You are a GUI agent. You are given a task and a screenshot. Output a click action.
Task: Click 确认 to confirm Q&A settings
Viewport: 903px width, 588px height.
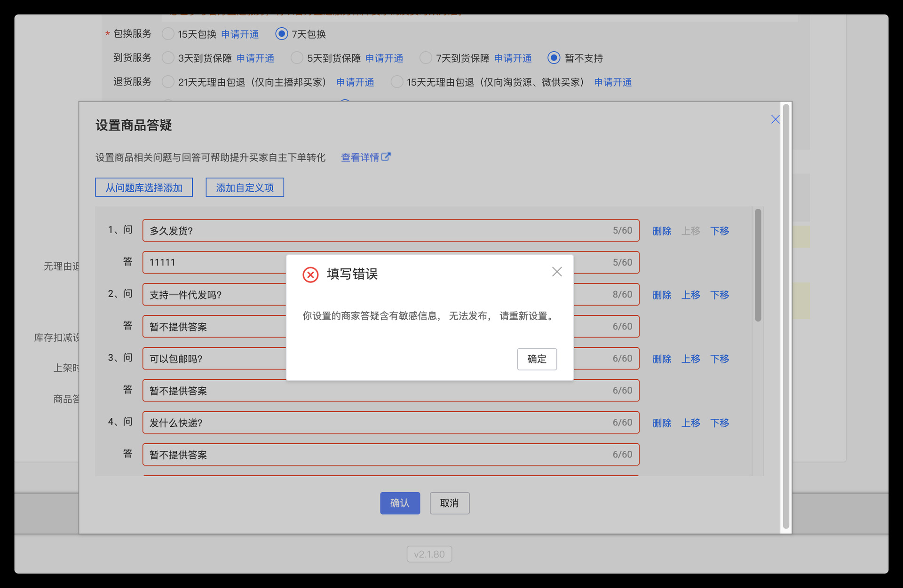pyautogui.click(x=400, y=503)
